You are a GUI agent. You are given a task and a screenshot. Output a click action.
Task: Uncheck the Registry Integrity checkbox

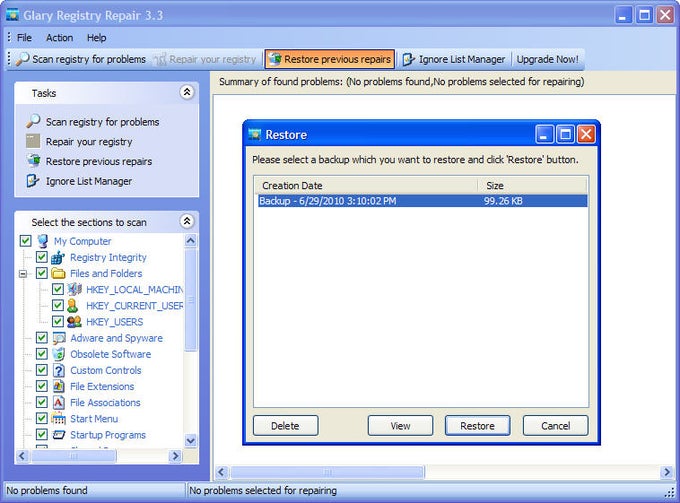42,257
